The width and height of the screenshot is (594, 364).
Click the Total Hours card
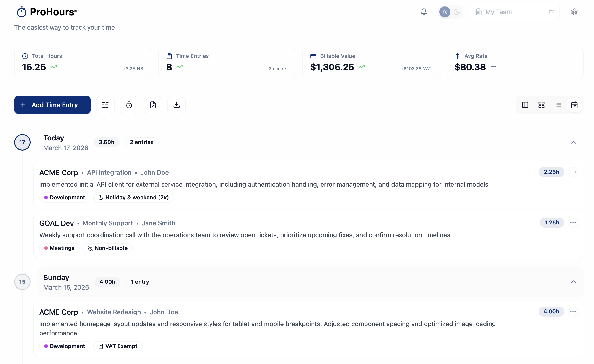click(82, 63)
